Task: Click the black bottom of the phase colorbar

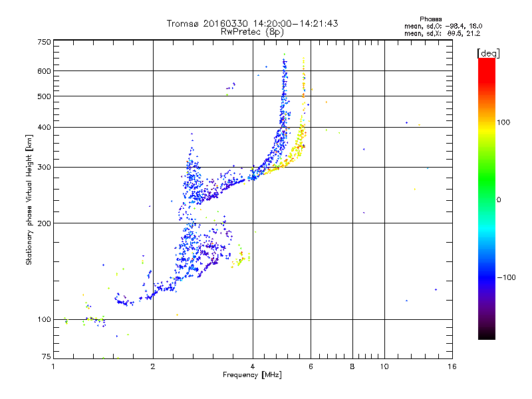Action: tap(487, 335)
